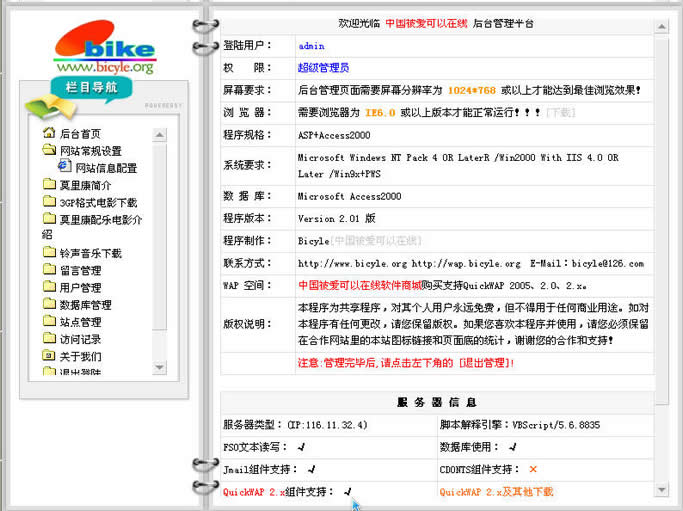Click the orange IE6.0 text
683x511 pixels.
click(x=380, y=113)
